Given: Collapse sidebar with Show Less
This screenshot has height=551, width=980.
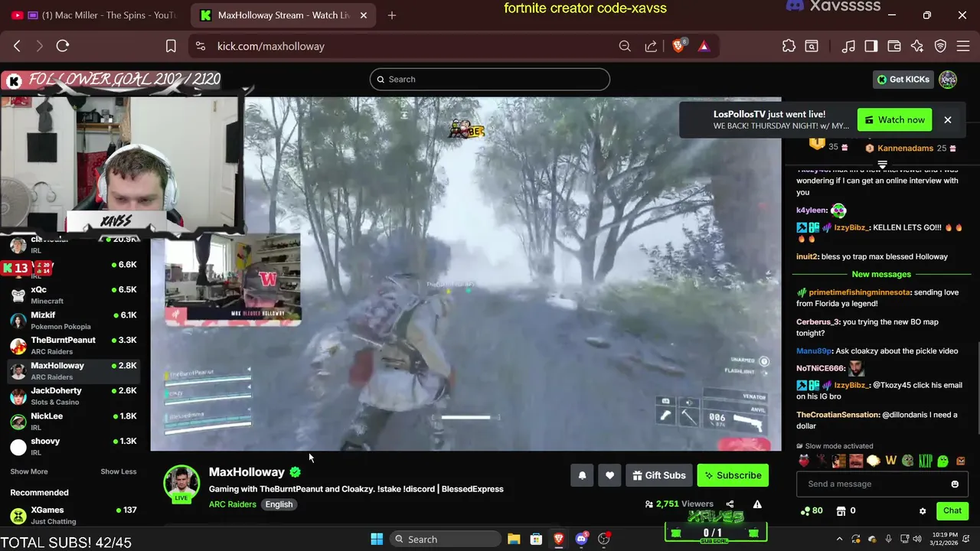Looking at the screenshot, I should click(119, 471).
